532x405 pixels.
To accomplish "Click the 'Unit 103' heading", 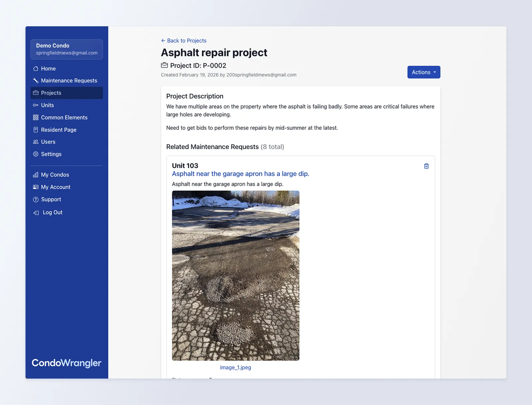I will coord(185,166).
